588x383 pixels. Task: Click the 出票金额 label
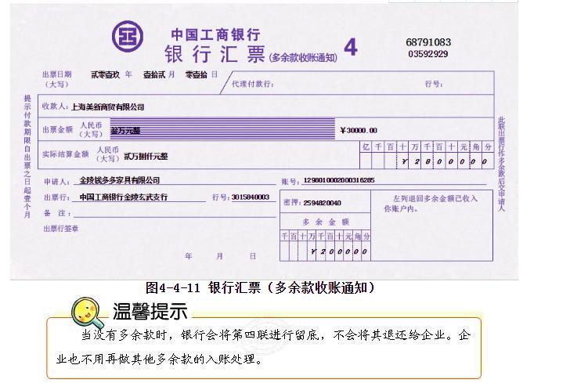pos(57,130)
